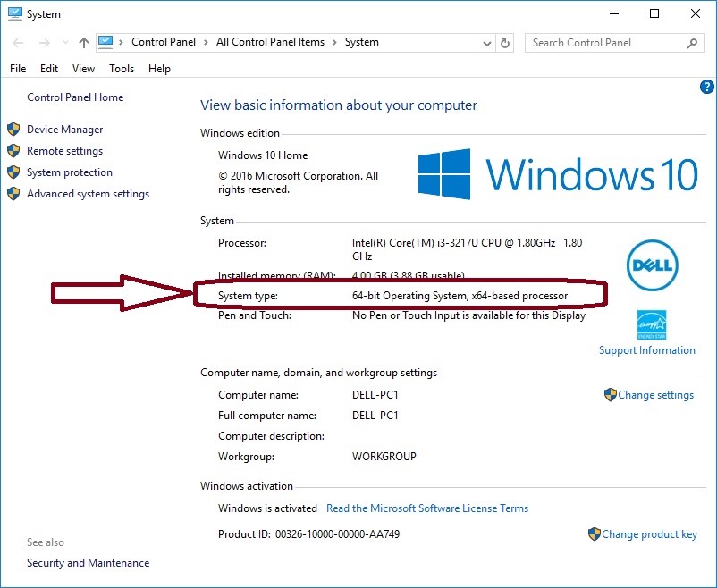Screen dimensions: 717x588
Task: Select the WORKGROUP value
Action: [x=384, y=457]
